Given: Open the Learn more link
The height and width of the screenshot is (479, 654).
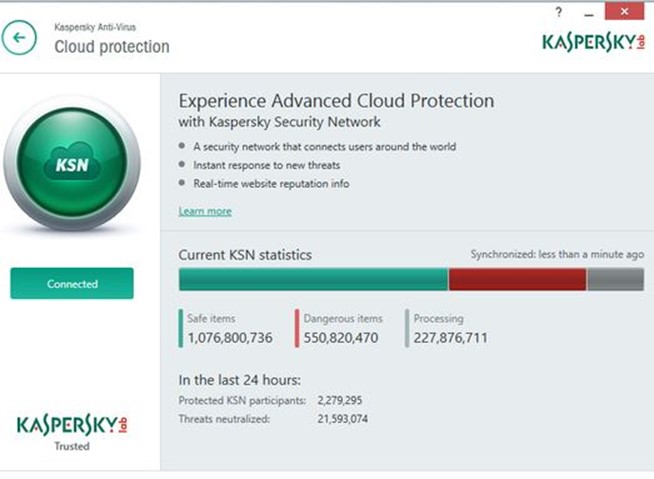Looking at the screenshot, I should pos(205,211).
